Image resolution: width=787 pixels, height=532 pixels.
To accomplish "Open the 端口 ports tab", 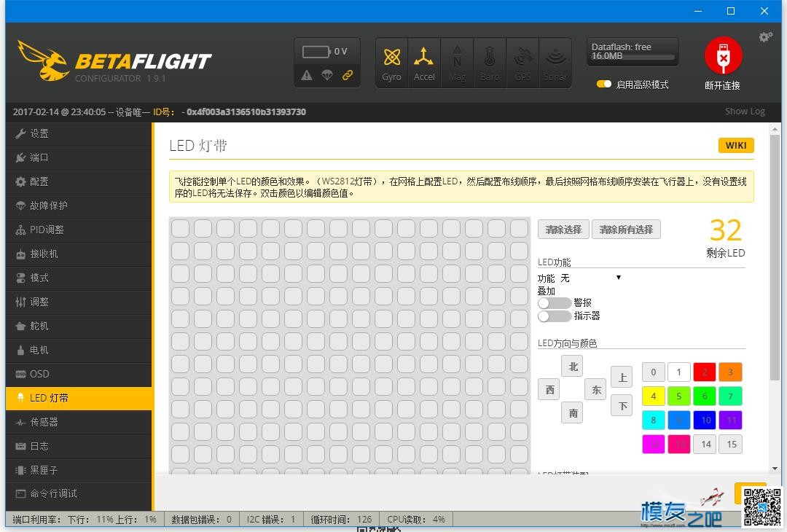I will (x=79, y=157).
